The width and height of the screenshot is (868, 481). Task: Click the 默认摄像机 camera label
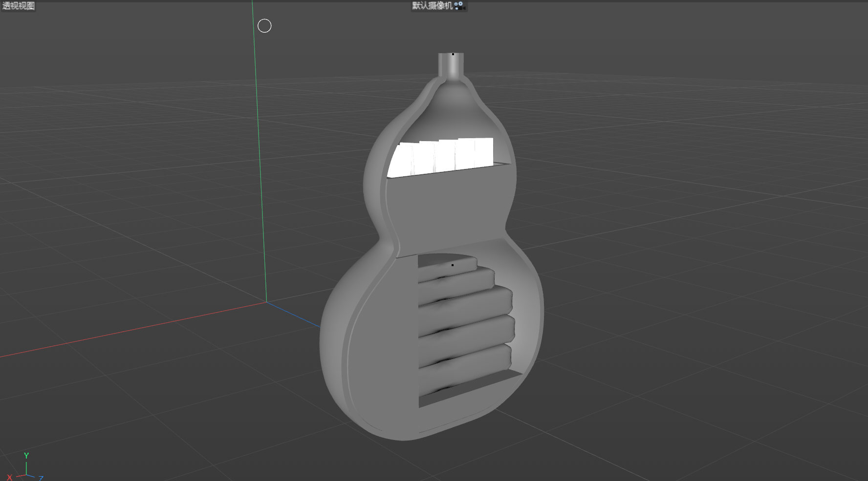click(x=432, y=5)
